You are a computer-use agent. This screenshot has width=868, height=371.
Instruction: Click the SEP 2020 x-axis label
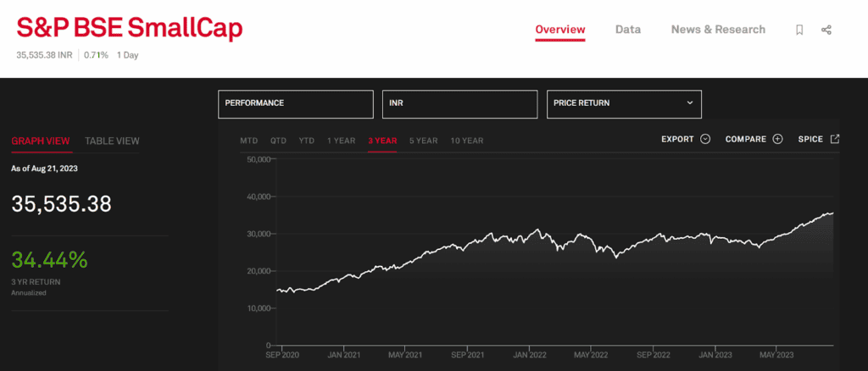coord(282,354)
